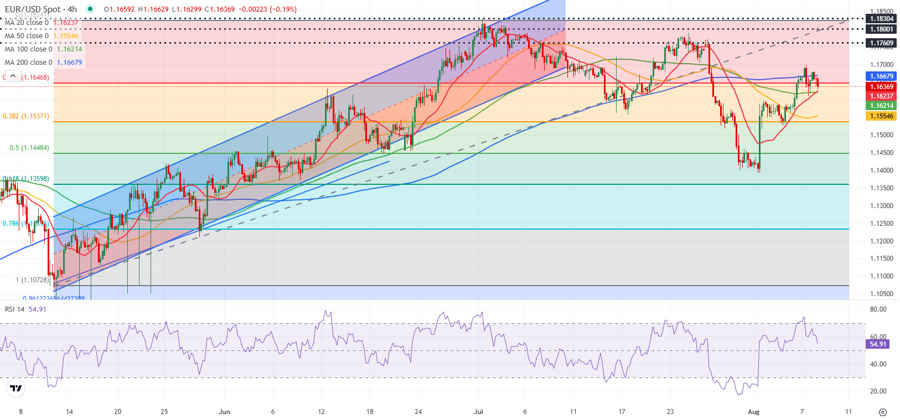The width and height of the screenshot is (900, 419).
Task: Click the 14 date label on time axis
Action: 69,412
